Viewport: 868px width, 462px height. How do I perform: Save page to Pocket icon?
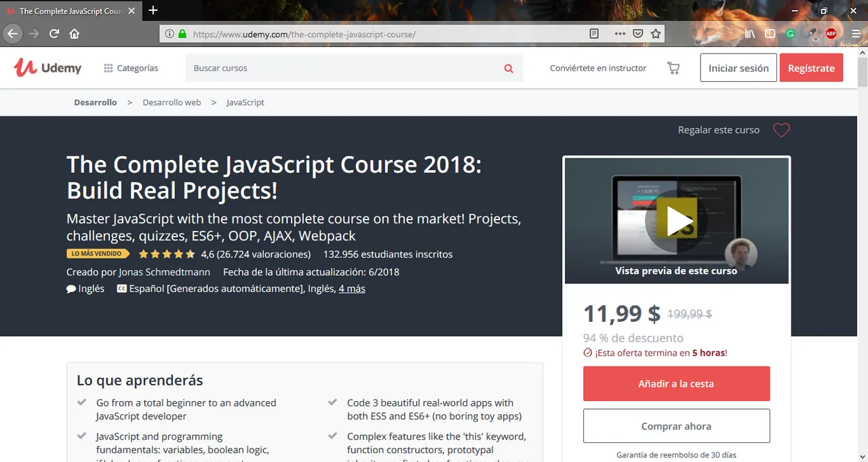638,33
